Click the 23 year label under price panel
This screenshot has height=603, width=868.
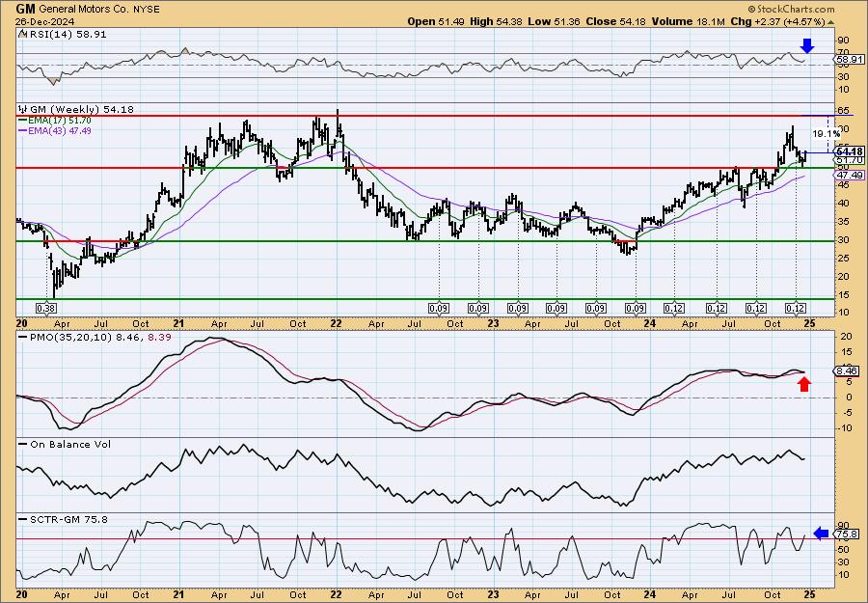pos(493,323)
